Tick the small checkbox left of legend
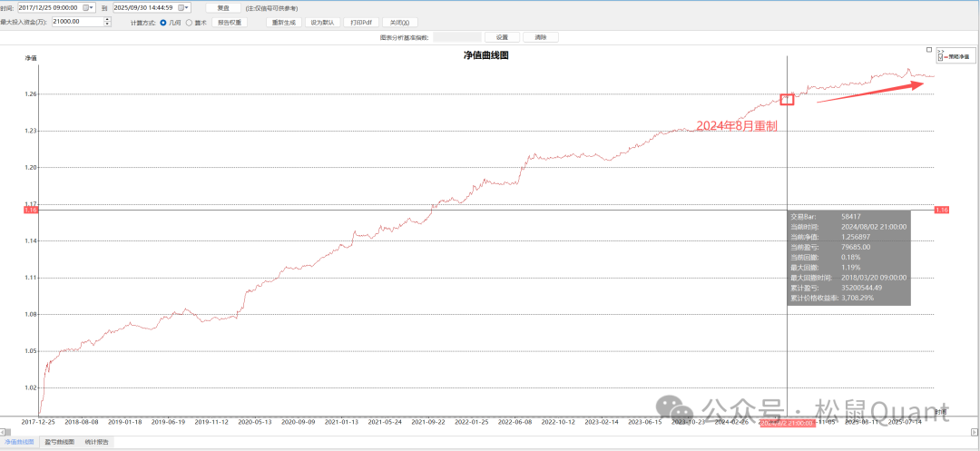Image resolution: width=980 pixels, height=451 pixels. [928, 50]
